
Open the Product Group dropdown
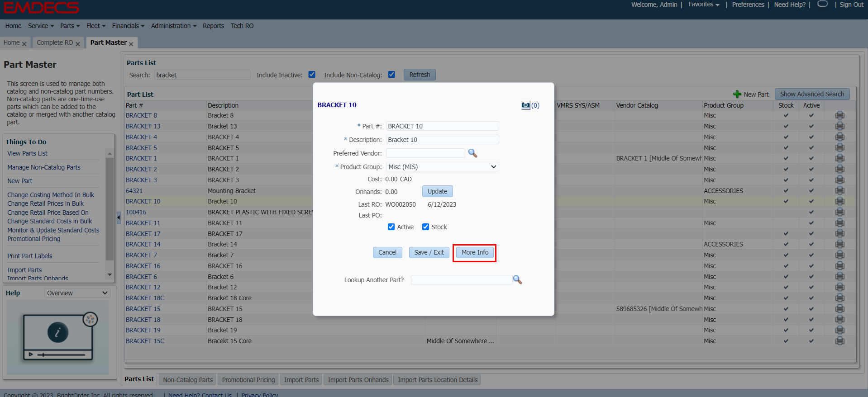tap(442, 167)
